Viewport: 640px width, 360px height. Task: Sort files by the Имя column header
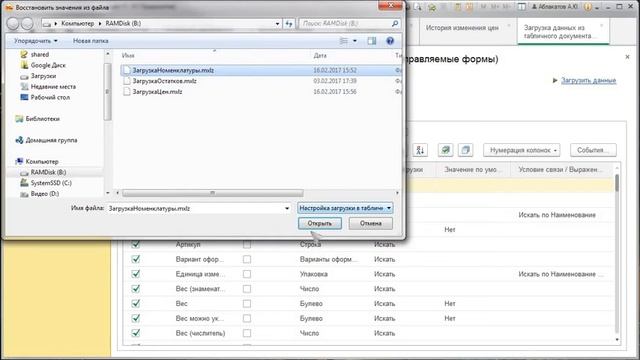[128, 56]
